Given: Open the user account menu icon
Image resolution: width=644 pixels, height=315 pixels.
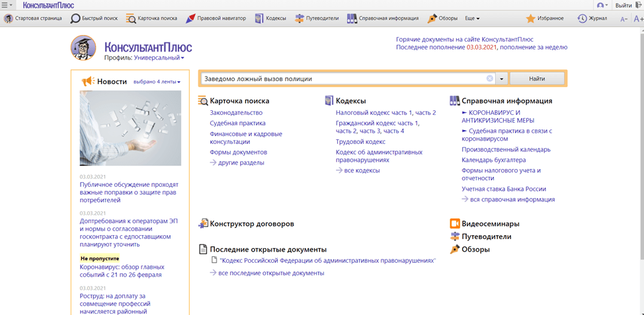Looking at the screenshot, I should point(602,5).
